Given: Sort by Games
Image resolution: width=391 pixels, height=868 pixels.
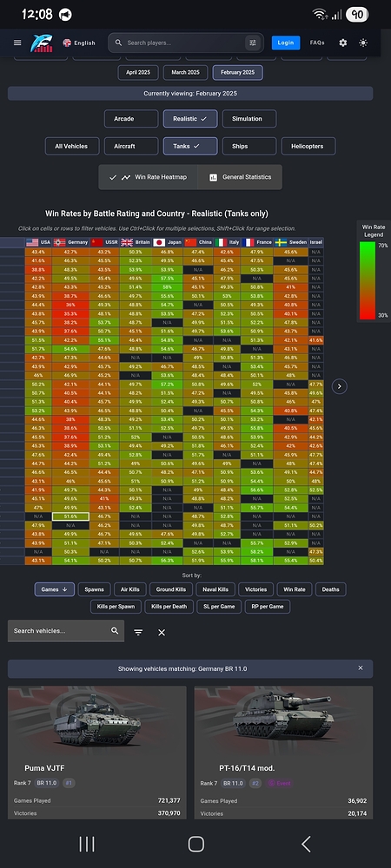Looking at the screenshot, I should (x=54, y=589).
